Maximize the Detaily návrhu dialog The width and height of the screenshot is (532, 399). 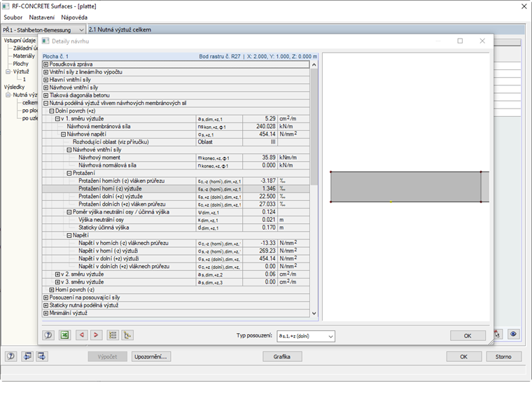point(460,41)
